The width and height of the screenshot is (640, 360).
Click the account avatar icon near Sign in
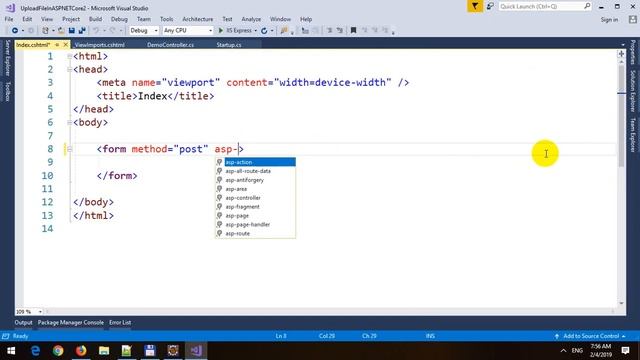point(632,20)
